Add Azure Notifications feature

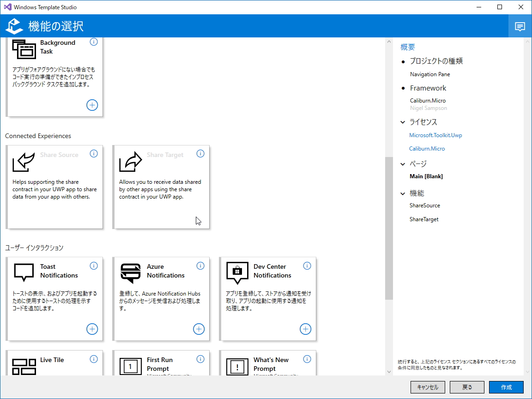point(199,329)
